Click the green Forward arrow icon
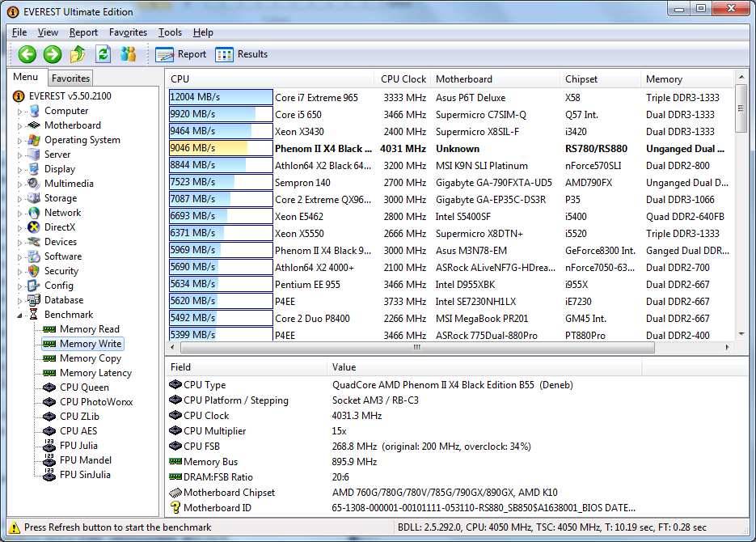This screenshot has width=756, height=542. (53, 54)
